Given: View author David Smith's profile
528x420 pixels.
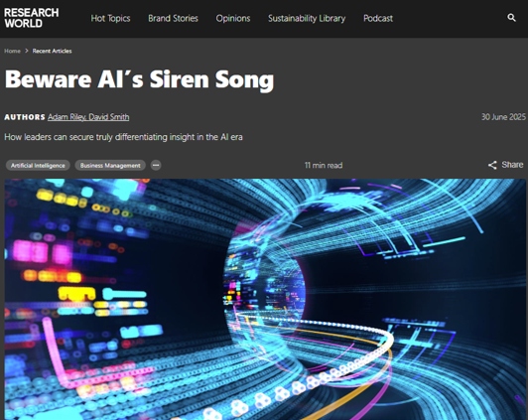Looking at the screenshot, I should (109, 117).
